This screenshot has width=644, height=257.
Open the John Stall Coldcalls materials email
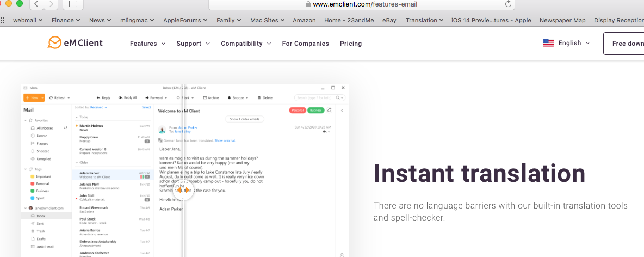113,198
